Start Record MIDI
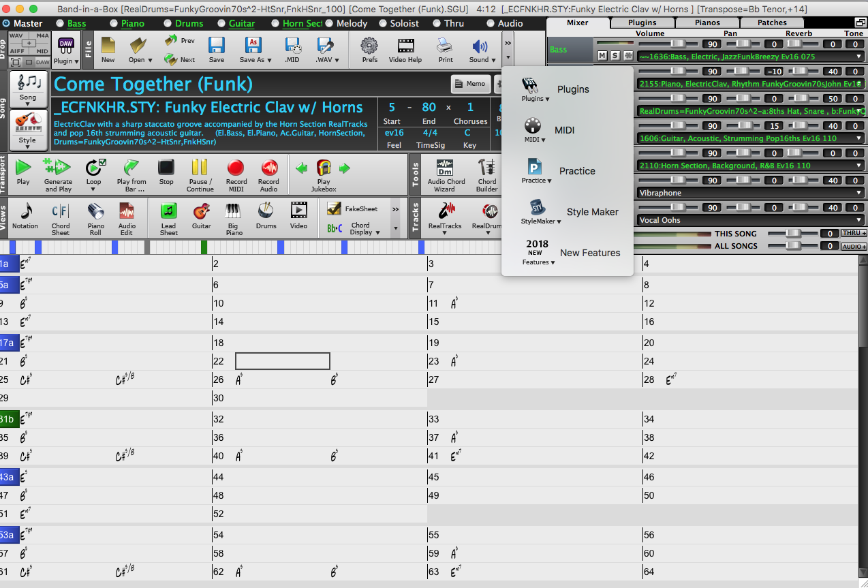The width and height of the screenshot is (868, 588). coord(236,175)
